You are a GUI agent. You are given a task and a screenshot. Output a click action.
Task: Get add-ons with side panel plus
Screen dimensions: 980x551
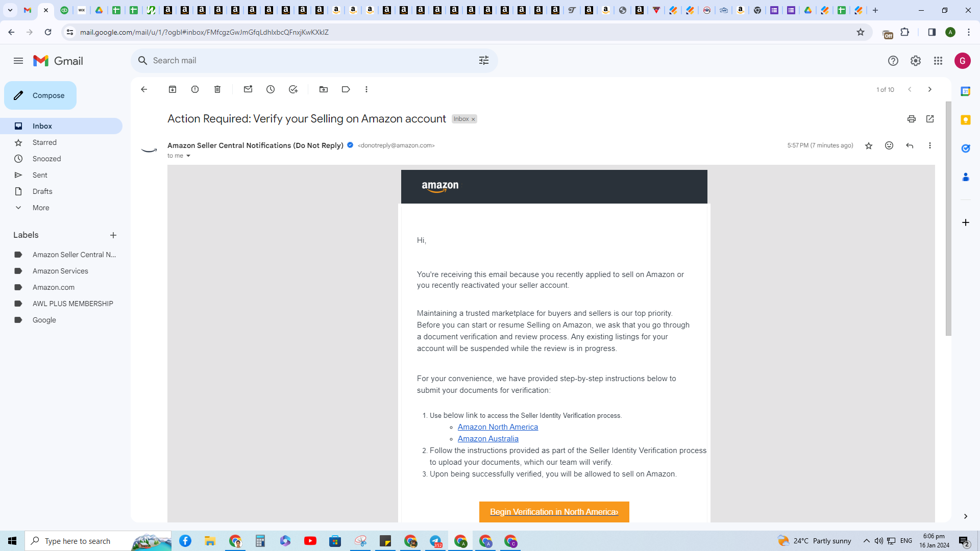click(966, 222)
